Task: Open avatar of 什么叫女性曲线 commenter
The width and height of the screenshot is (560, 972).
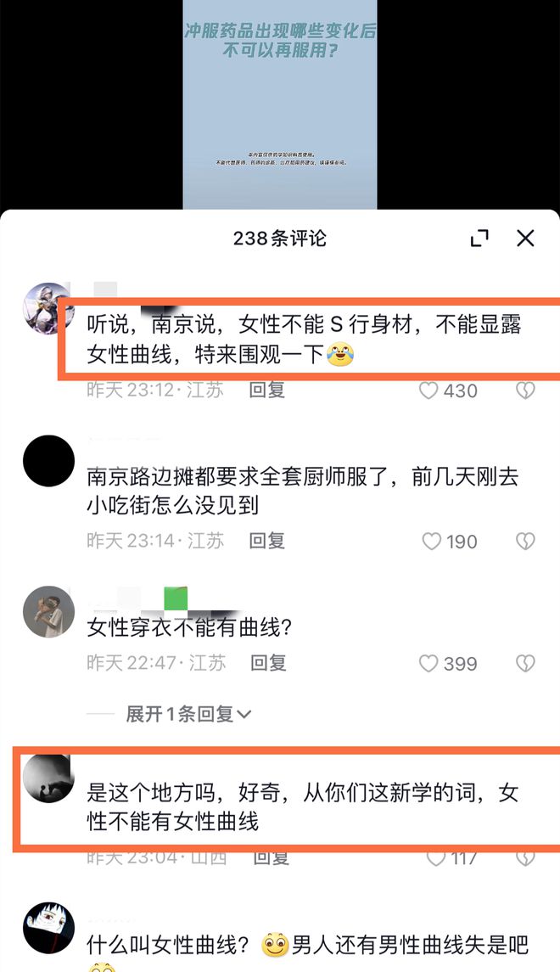Action: tap(48, 928)
